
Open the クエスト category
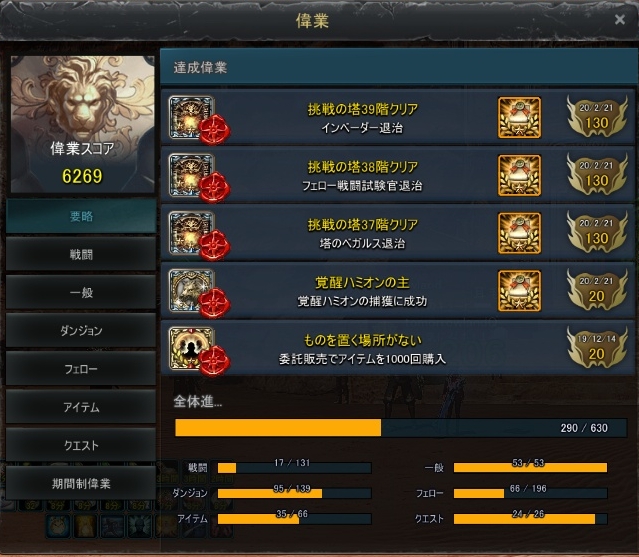81,445
